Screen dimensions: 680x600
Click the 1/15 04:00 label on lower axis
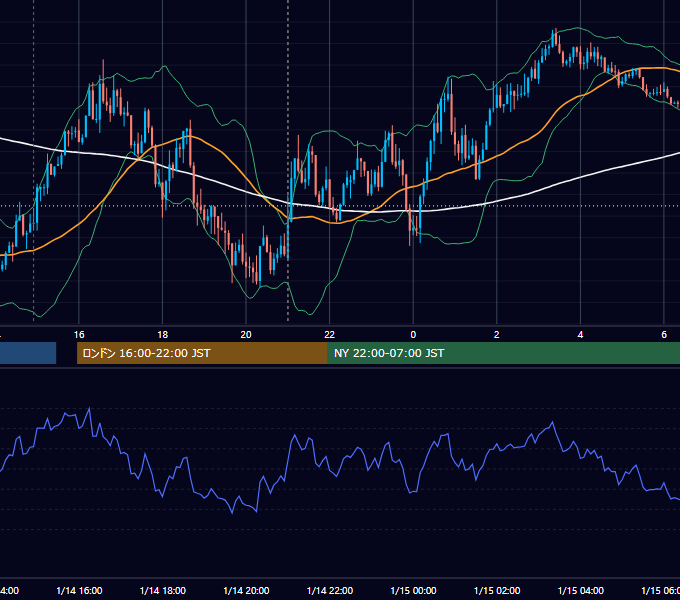[581, 591]
